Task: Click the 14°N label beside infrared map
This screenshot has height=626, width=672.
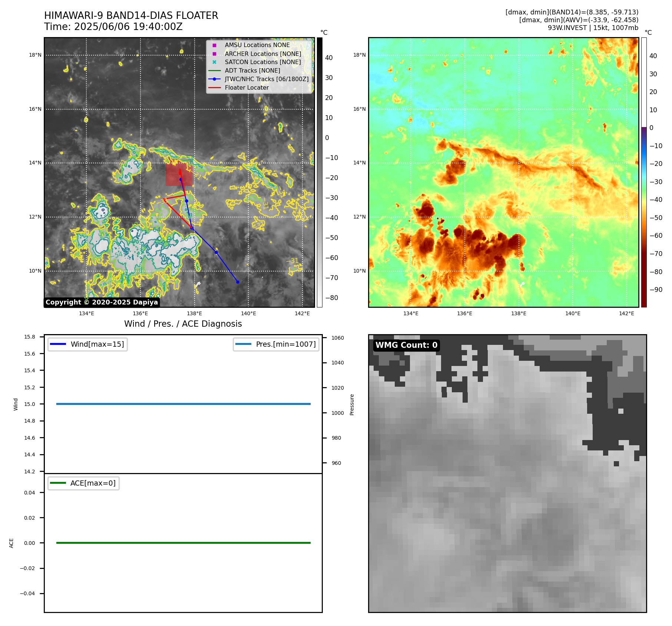Action: pyautogui.click(x=36, y=163)
